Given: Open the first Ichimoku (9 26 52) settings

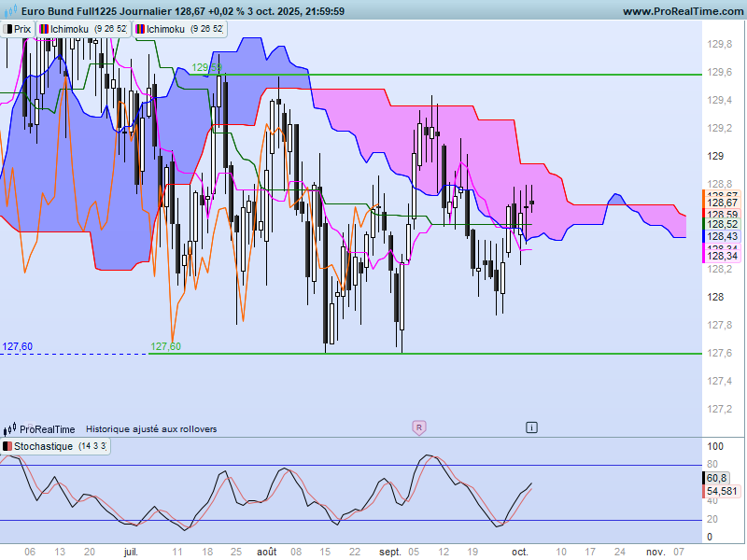Looking at the screenshot, I should tap(110, 29).
